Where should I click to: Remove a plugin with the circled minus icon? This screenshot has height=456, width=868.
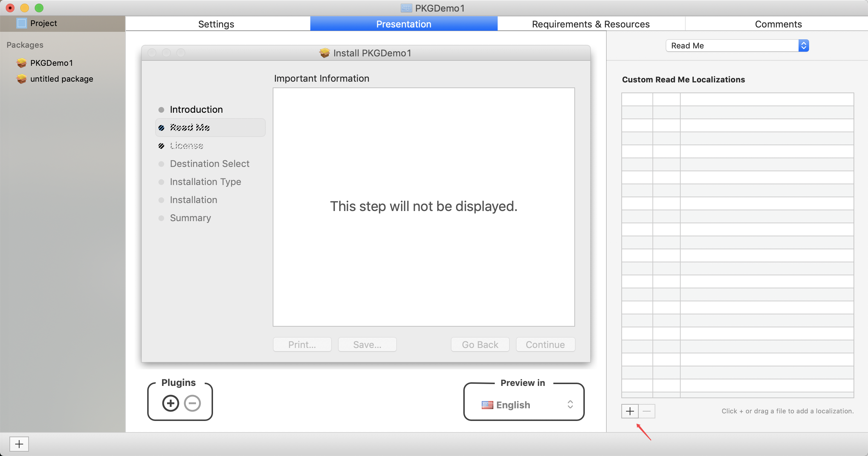click(x=192, y=403)
